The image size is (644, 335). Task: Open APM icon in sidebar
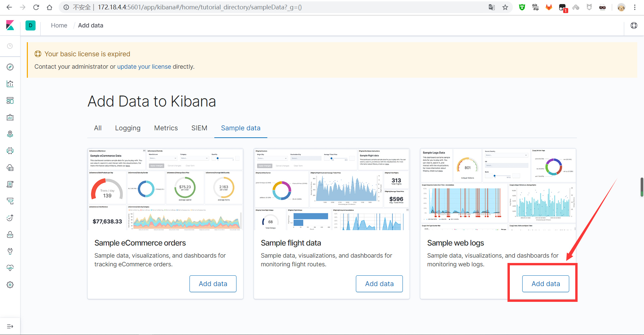(10, 201)
